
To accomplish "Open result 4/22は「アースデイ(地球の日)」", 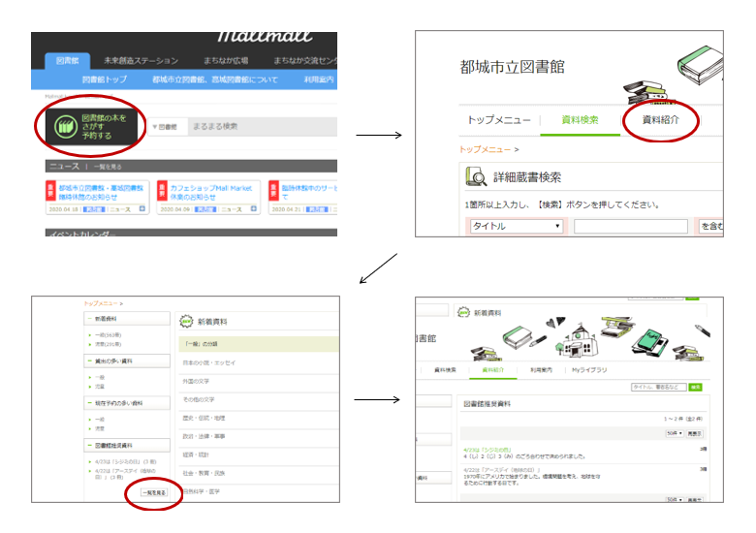I will [502, 469].
